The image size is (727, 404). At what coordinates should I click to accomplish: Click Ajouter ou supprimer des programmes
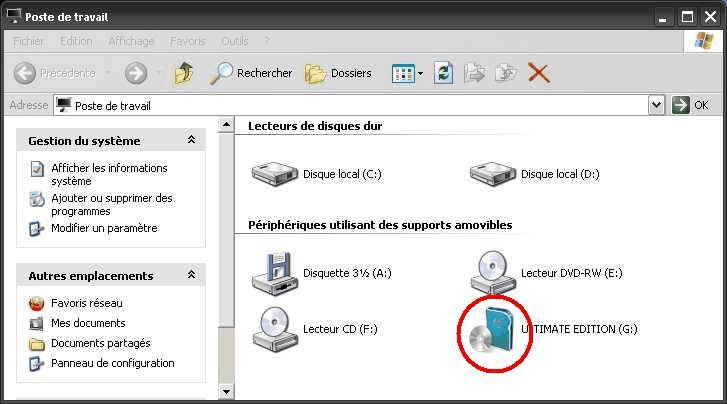(x=112, y=205)
